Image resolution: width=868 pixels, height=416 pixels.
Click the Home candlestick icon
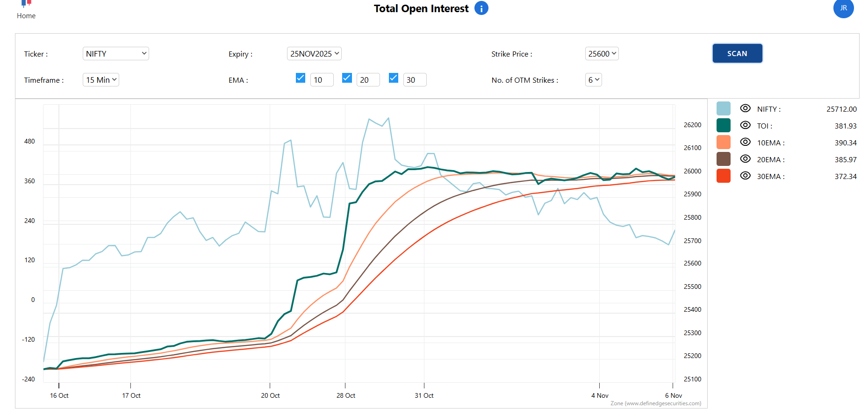[x=26, y=4]
